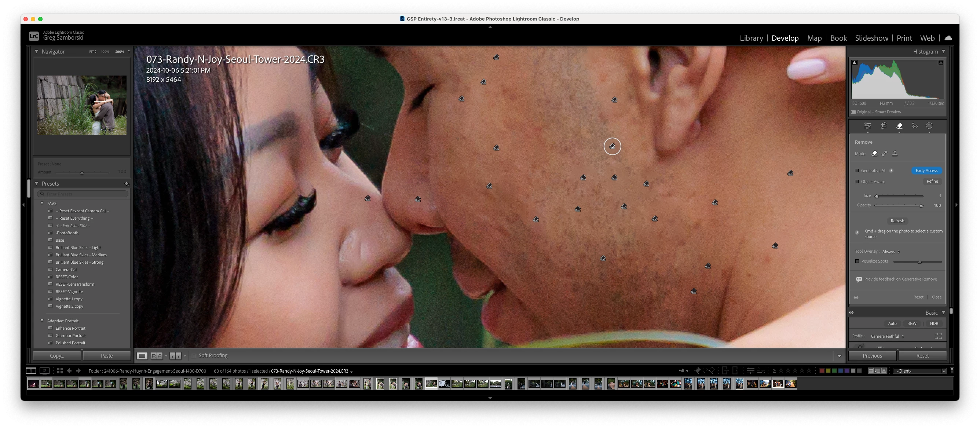Toggle the Soft Proofing checkbox

tap(194, 356)
